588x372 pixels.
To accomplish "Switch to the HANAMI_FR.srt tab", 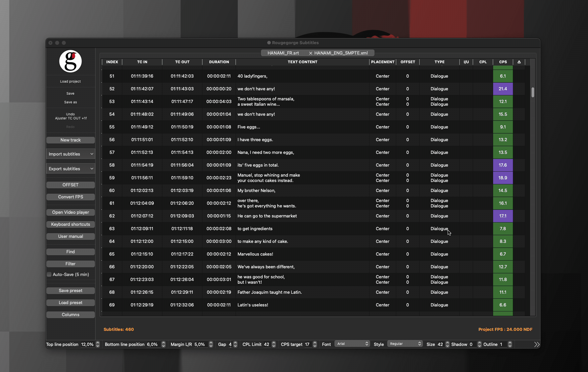I will pyautogui.click(x=283, y=53).
